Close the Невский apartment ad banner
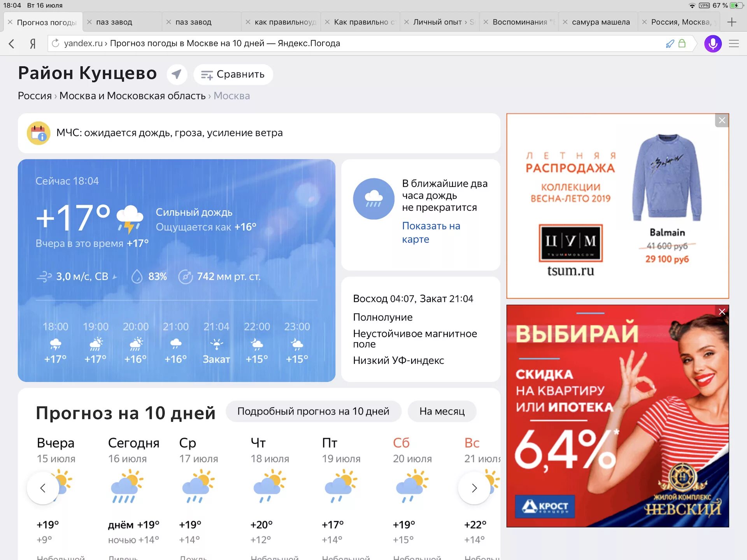Viewport: 747px width, 560px height. click(x=722, y=311)
